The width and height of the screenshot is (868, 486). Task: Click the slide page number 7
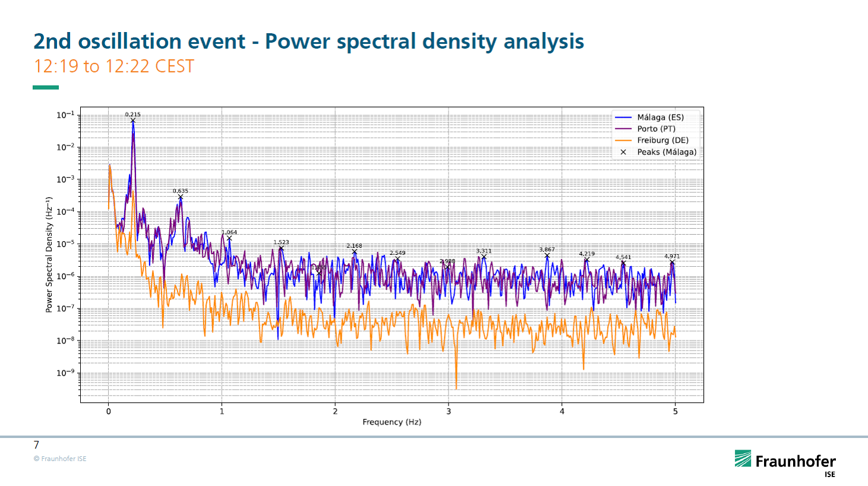(36, 445)
